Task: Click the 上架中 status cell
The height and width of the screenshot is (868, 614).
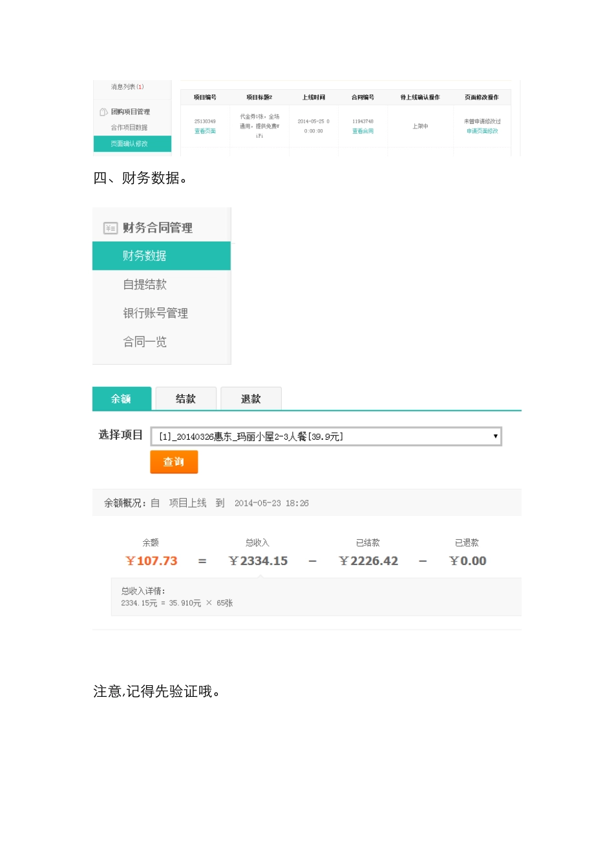Action: [x=420, y=126]
